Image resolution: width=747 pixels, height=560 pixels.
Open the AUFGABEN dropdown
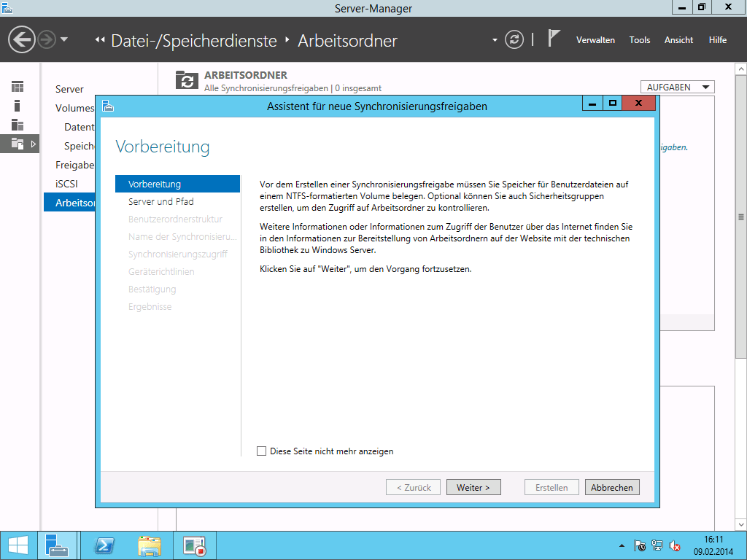point(678,87)
